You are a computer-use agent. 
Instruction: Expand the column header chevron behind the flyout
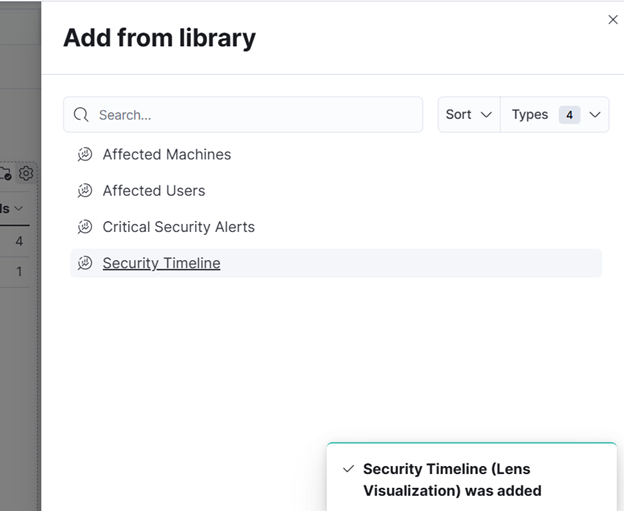(x=19, y=209)
